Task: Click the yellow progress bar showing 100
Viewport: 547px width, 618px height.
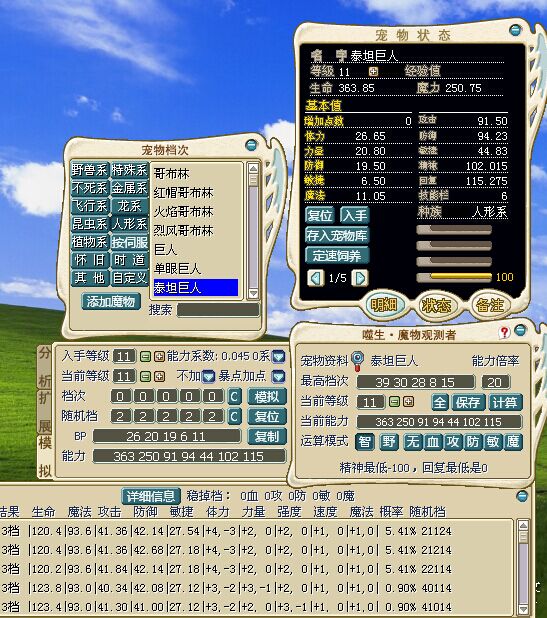Action: [x=454, y=277]
